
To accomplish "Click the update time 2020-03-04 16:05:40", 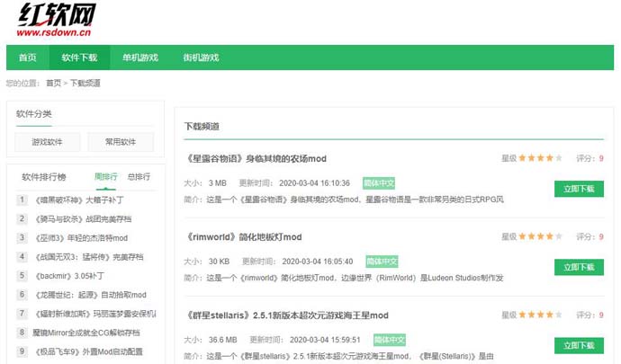I will 318,262.
